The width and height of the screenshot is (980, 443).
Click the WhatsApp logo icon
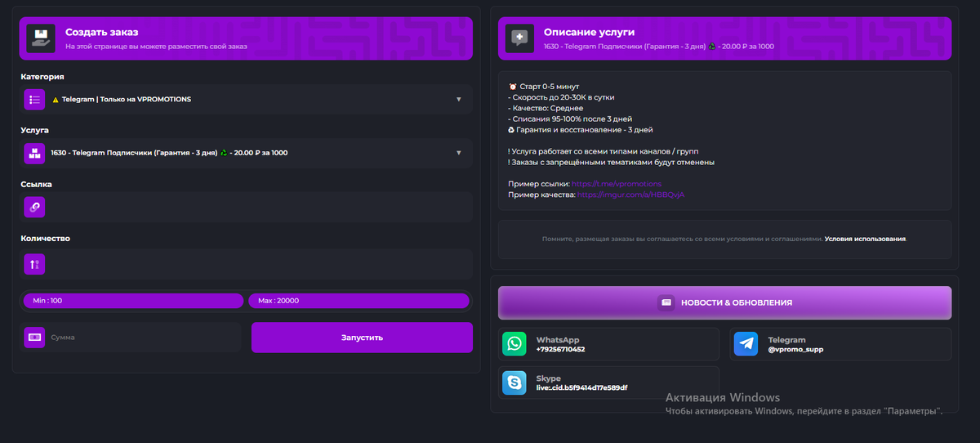[x=514, y=344]
